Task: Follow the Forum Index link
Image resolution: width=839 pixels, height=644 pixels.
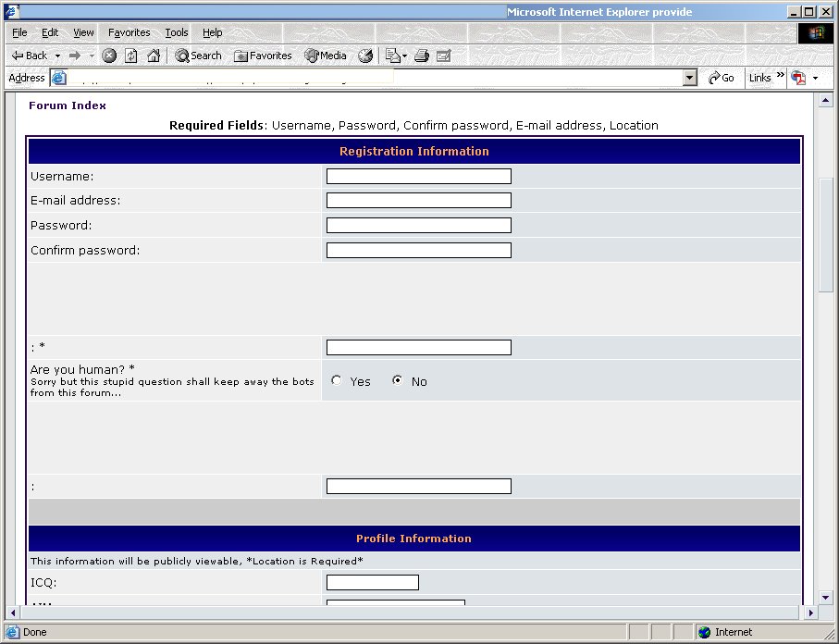Action: 68,105
